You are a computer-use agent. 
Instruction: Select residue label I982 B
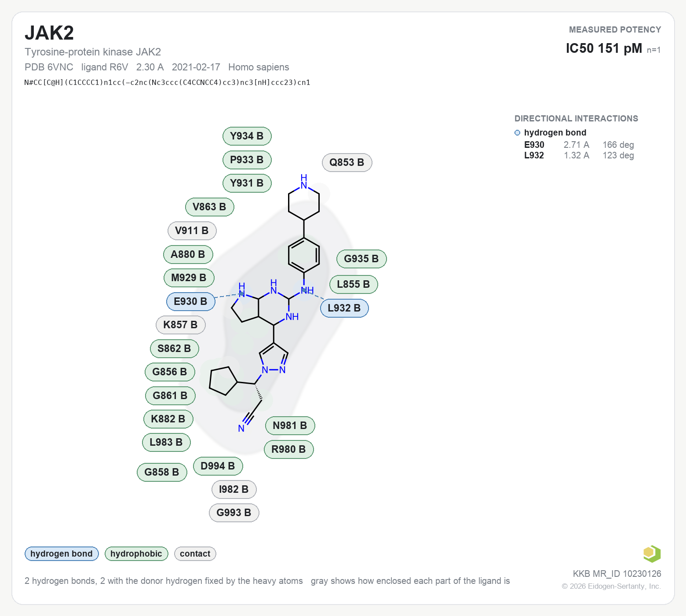click(234, 489)
